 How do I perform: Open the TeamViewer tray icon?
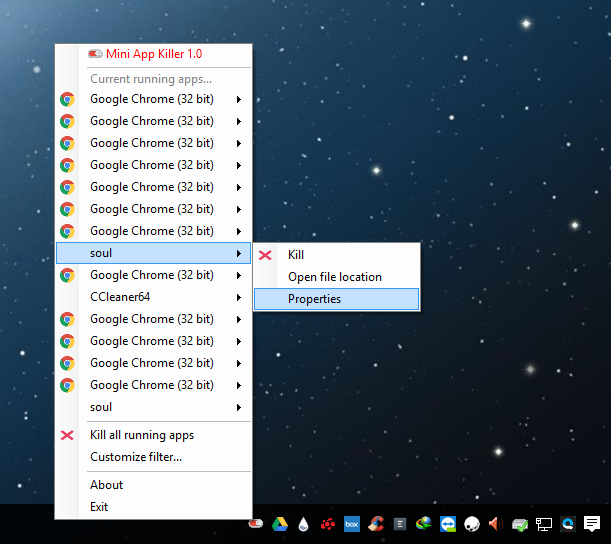[x=448, y=524]
